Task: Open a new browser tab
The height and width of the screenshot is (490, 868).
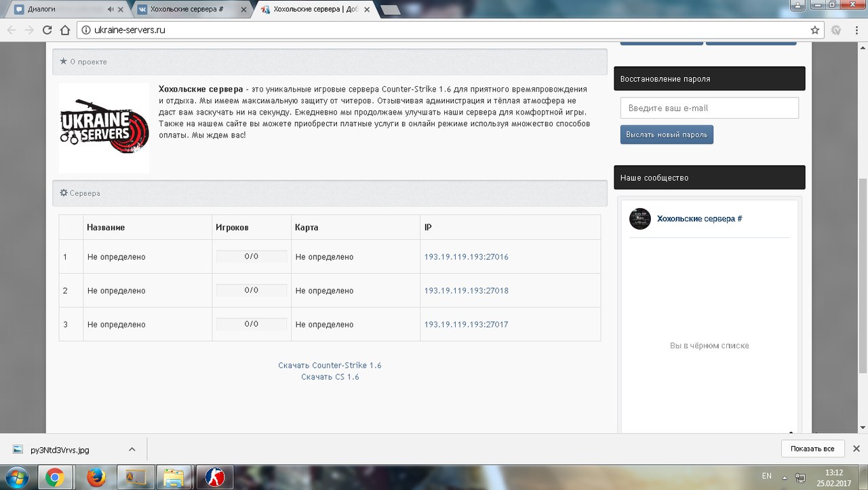Action: point(390,9)
